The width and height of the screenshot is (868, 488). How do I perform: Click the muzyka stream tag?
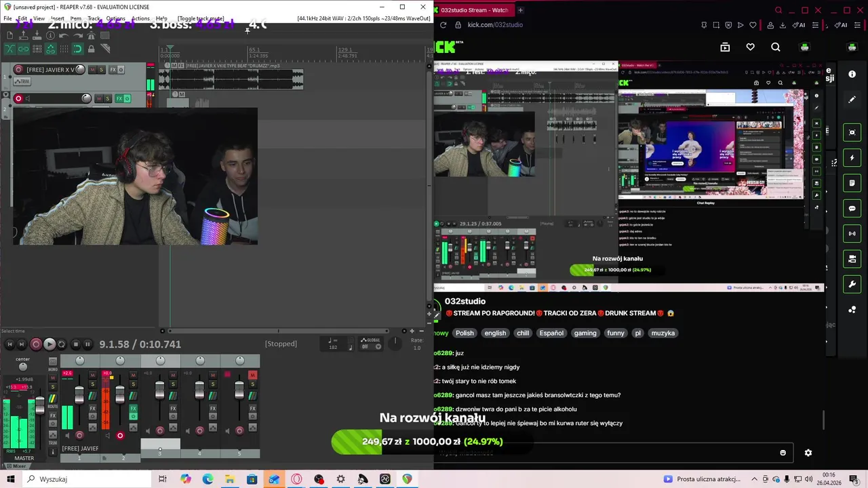(x=663, y=333)
